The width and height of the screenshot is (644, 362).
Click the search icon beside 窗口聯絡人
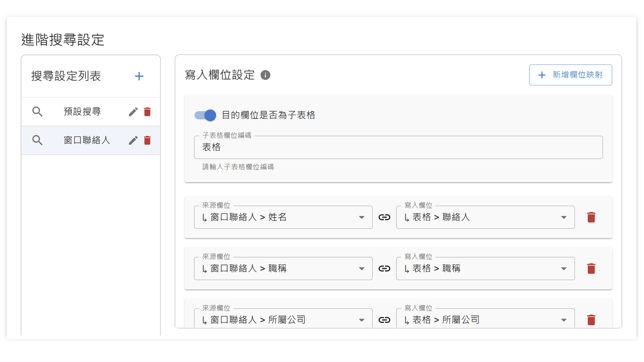[37, 140]
